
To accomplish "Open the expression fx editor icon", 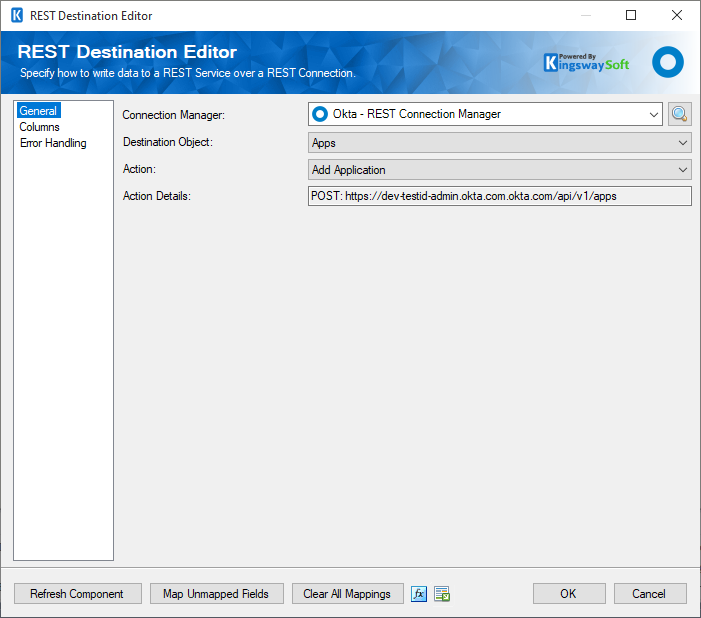I will pos(419,594).
